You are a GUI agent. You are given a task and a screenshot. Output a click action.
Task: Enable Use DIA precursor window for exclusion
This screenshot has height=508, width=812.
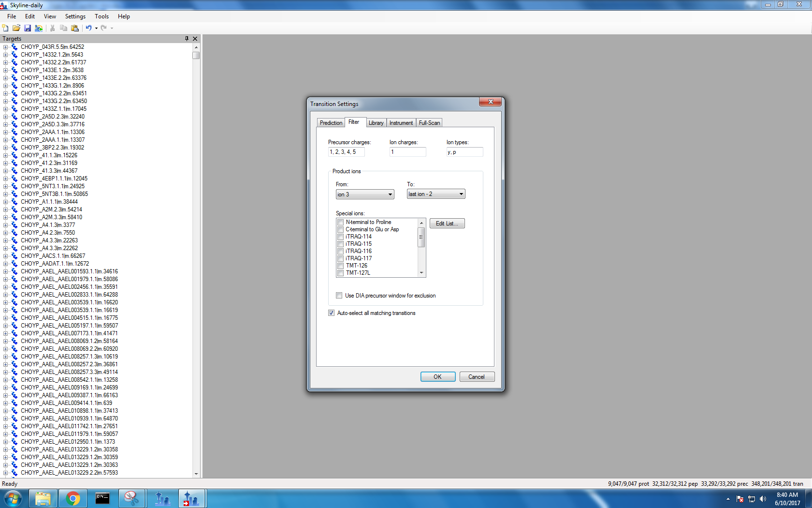coord(339,296)
